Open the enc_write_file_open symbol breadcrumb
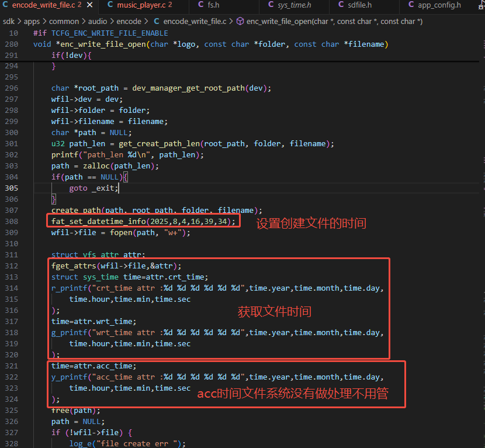The image size is (485, 448). coord(334,22)
